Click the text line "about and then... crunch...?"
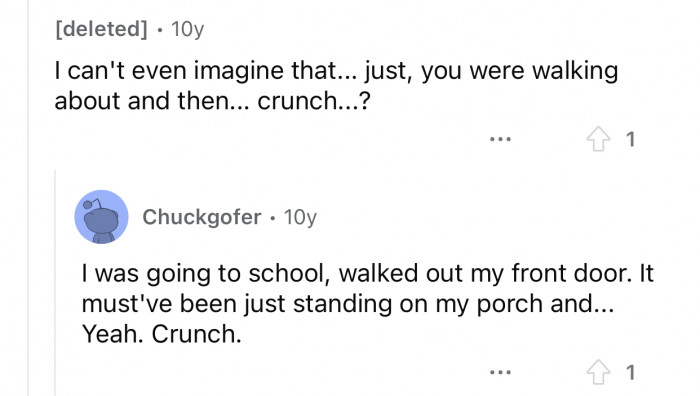The image size is (700, 396). tap(212, 101)
